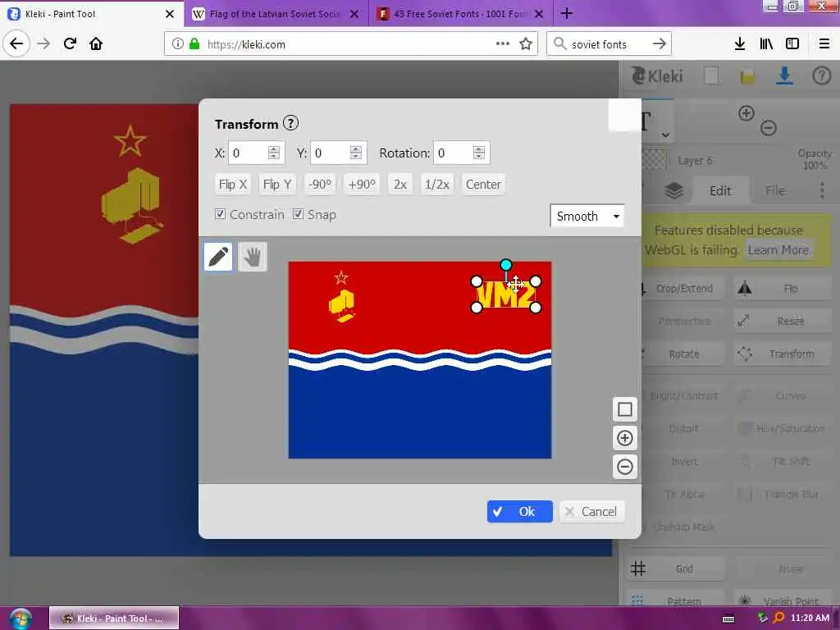This screenshot has height=630, width=840.
Task: Scale selection with 2x button
Action: point(399,185)
